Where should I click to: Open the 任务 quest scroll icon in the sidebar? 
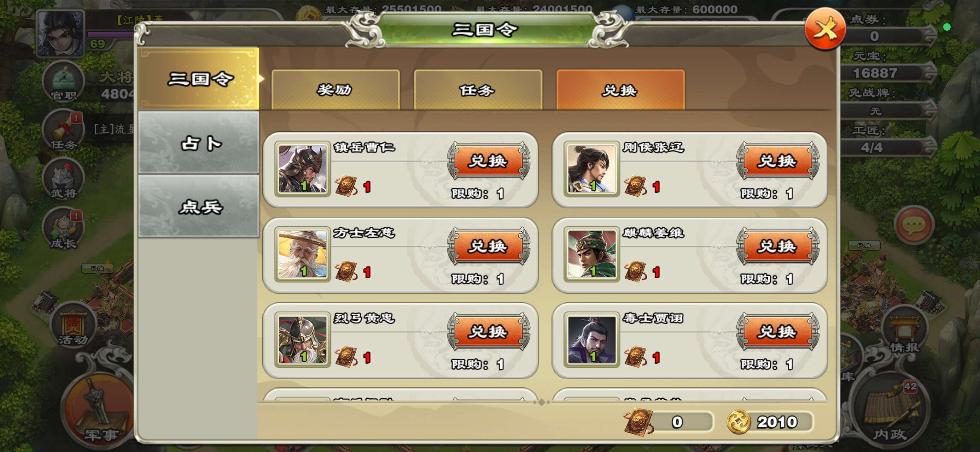point(63,130)
